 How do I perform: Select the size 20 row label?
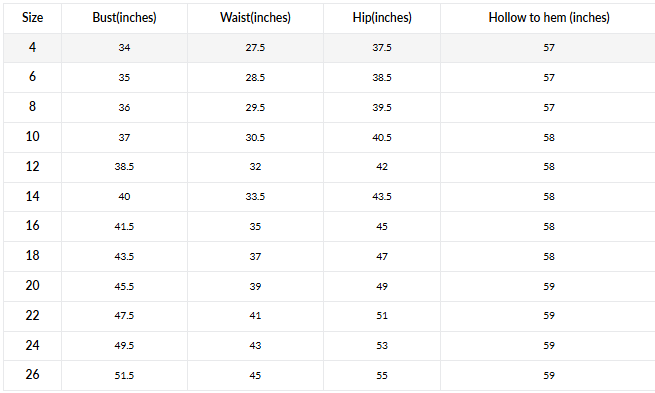pyautogui.click(x=33, y=286)
